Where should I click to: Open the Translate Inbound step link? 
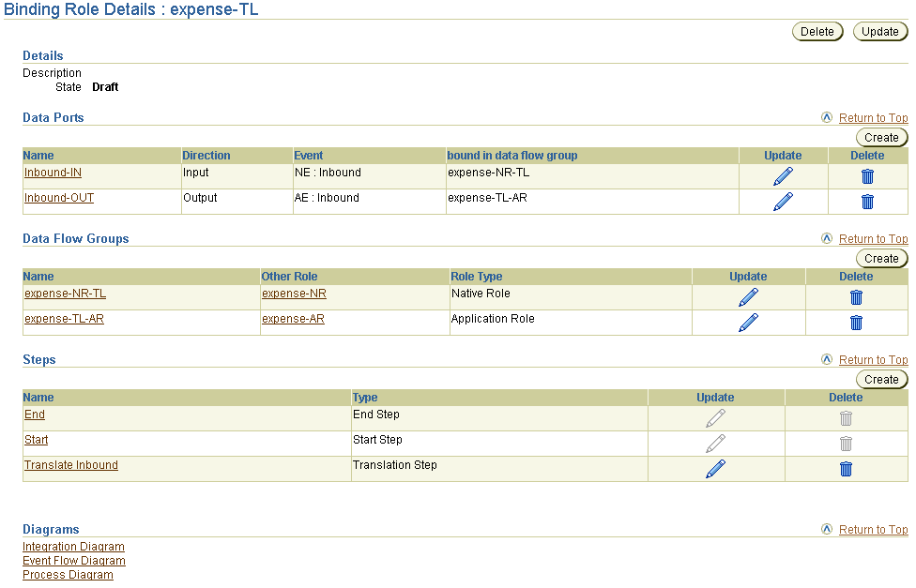(70, 465)
